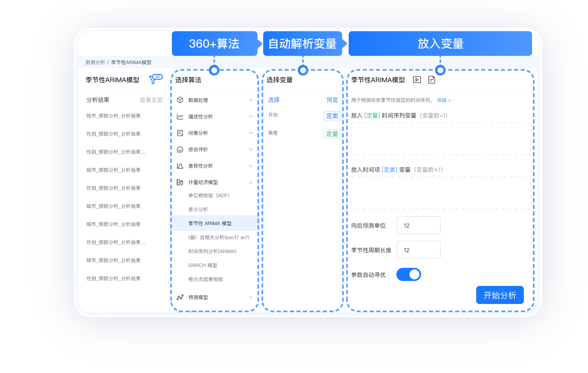588x373 pixels.
Task: Switch to the 选择 tab
Action: coord(274,100)
